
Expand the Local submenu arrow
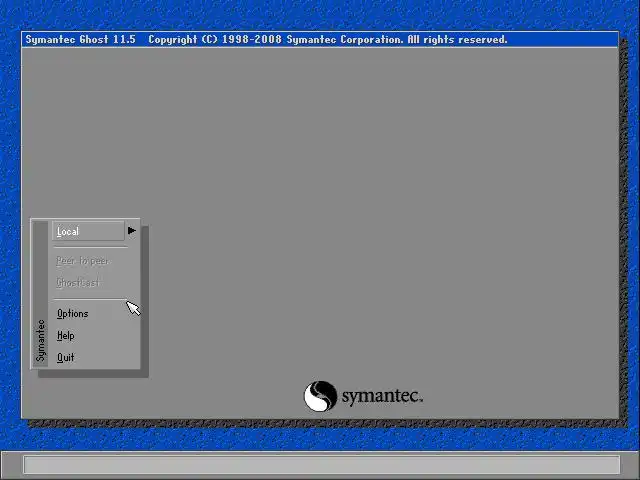[131, 231]
